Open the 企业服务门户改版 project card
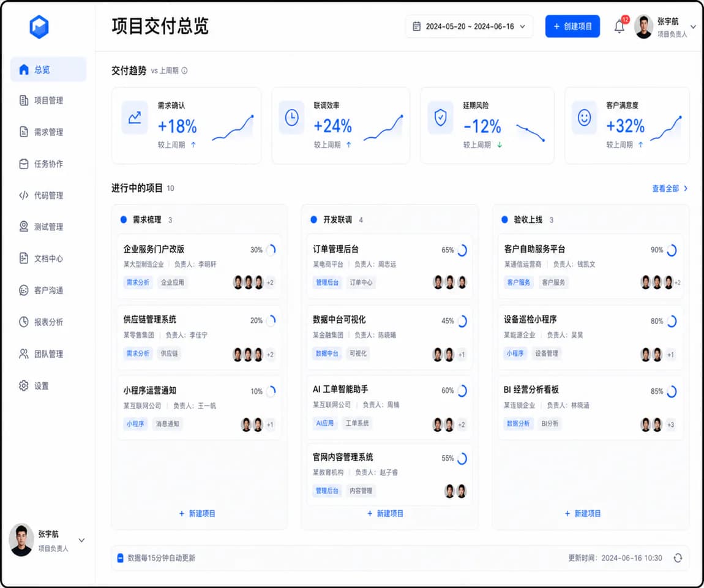The image size is (704, 588). (x=199, y=266)
